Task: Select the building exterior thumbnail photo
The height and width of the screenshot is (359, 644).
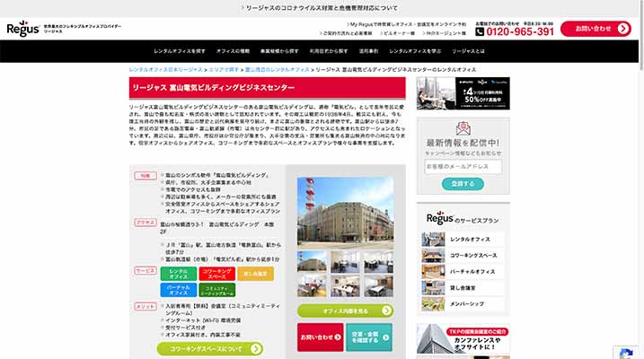Action: [312, 262]
